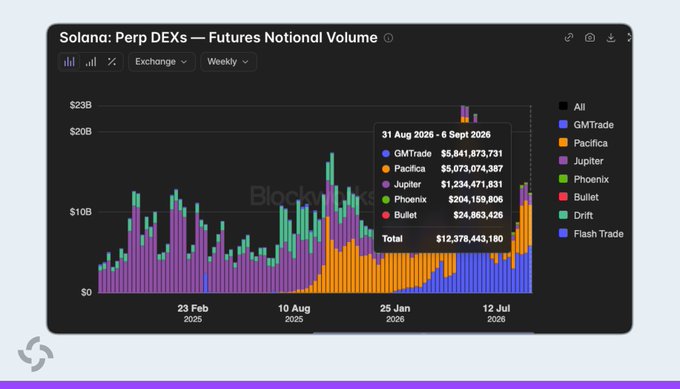Toggle the All series in the legend

[x=572, y=107]
